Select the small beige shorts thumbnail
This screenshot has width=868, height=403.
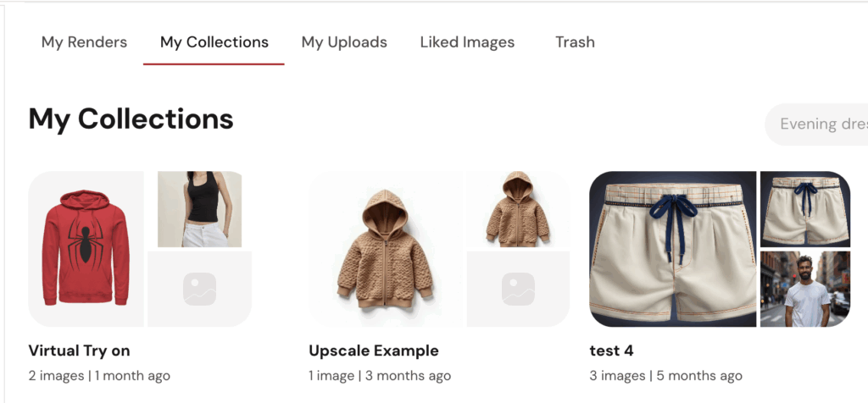(x=805, y=209)
